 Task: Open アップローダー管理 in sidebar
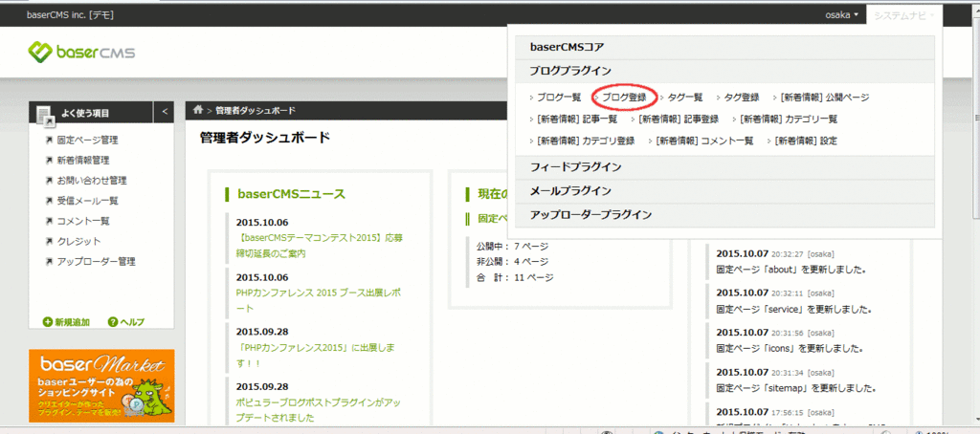(x=97, y=261)
